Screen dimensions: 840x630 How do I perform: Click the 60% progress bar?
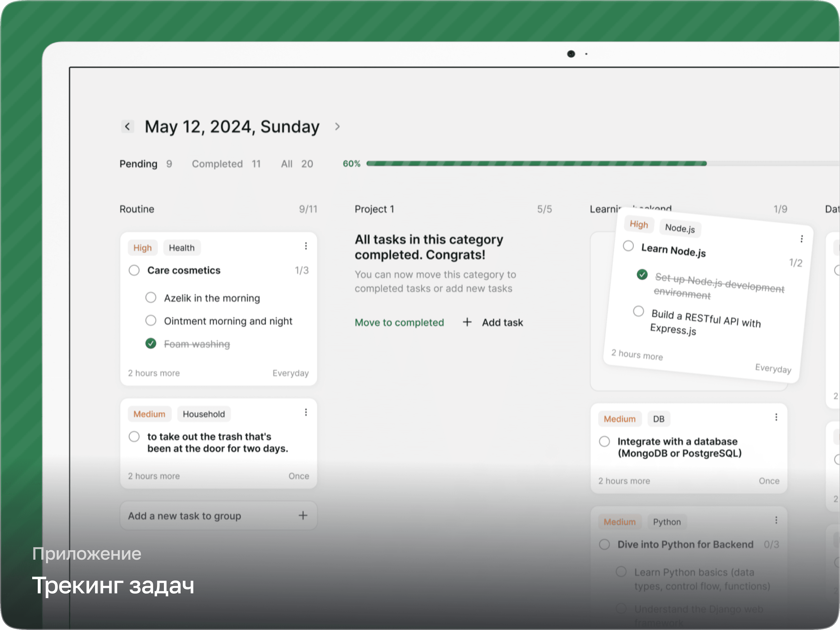[603, 164]
